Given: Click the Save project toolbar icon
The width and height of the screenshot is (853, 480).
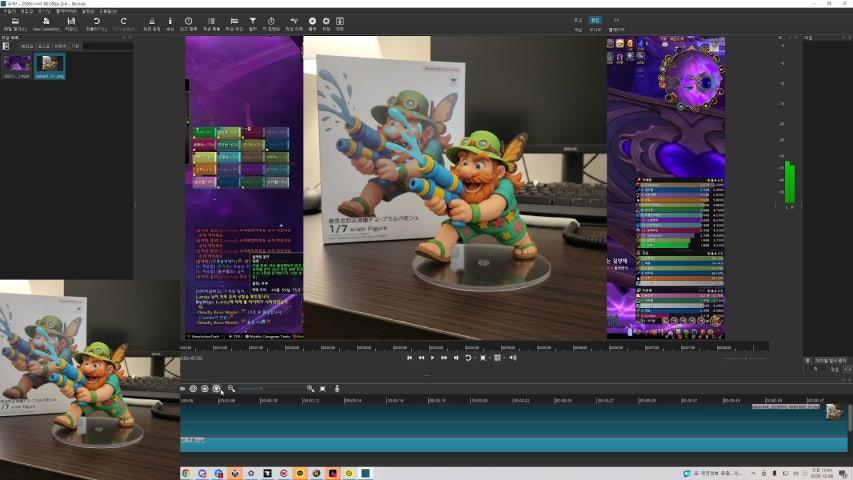Looking at the screenshot, I should (x=70, y=22).
